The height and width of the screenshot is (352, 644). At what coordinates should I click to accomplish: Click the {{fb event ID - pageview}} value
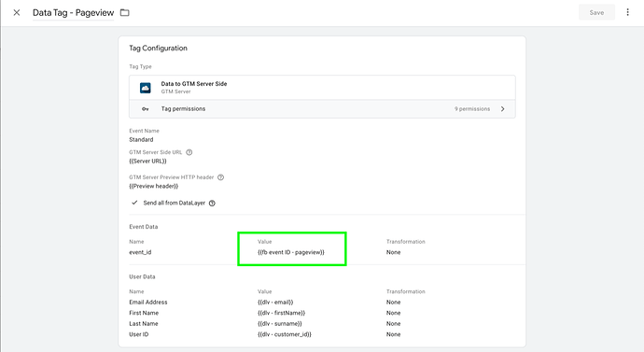pos(291,252)
